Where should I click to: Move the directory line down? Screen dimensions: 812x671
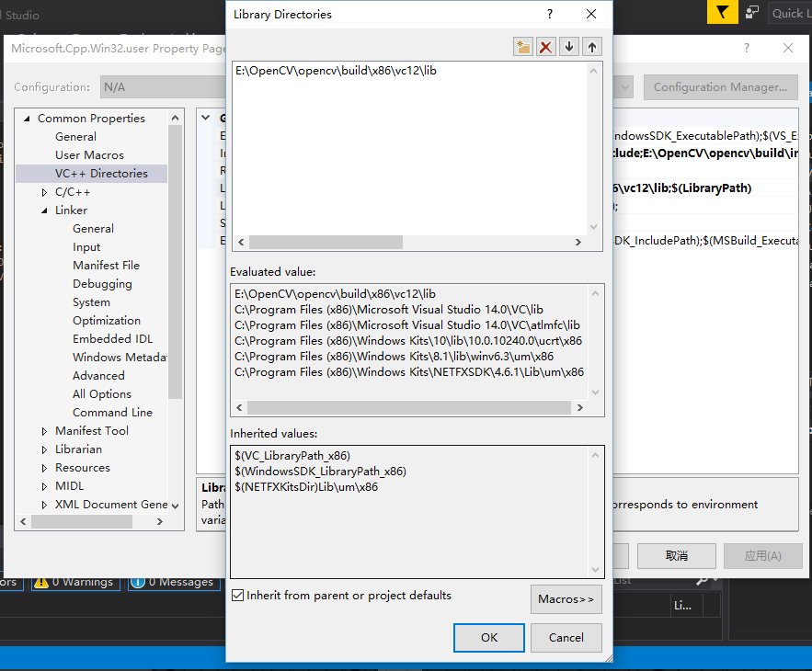click(569, 47)
